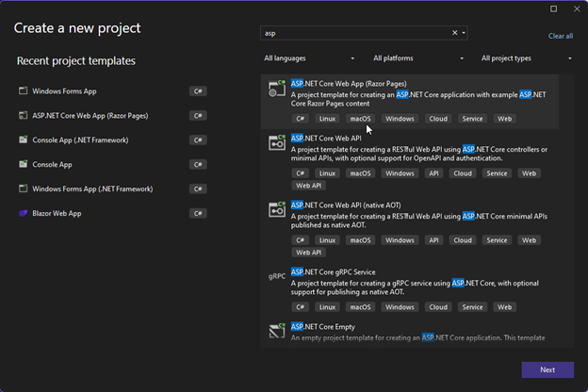Image resolution: width=588 pixels, height=392 pixels.
Task: Click the Windows Forms App (.NET Framework) icon
Action: click(24, 188)
